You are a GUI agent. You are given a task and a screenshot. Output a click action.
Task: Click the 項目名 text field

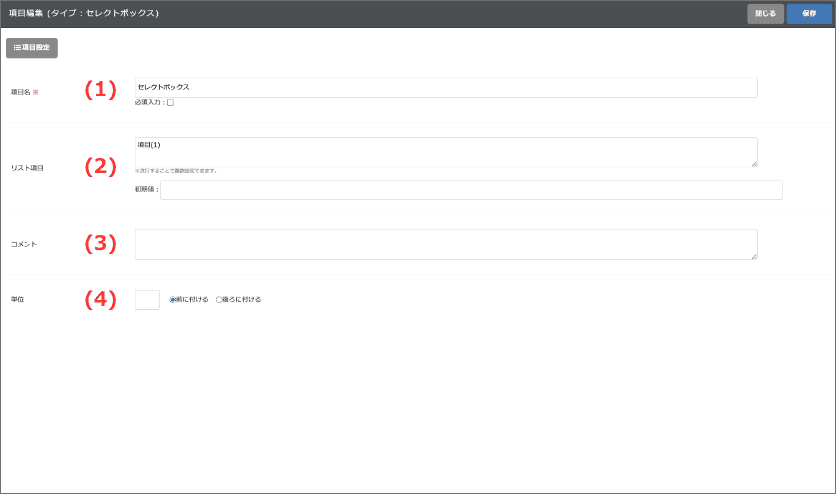point(445,87)
